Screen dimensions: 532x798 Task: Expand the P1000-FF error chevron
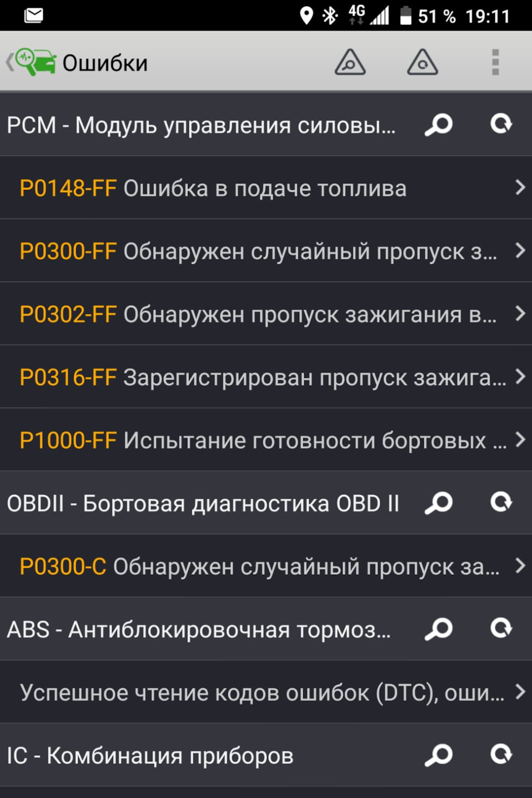tap(520, 440)
